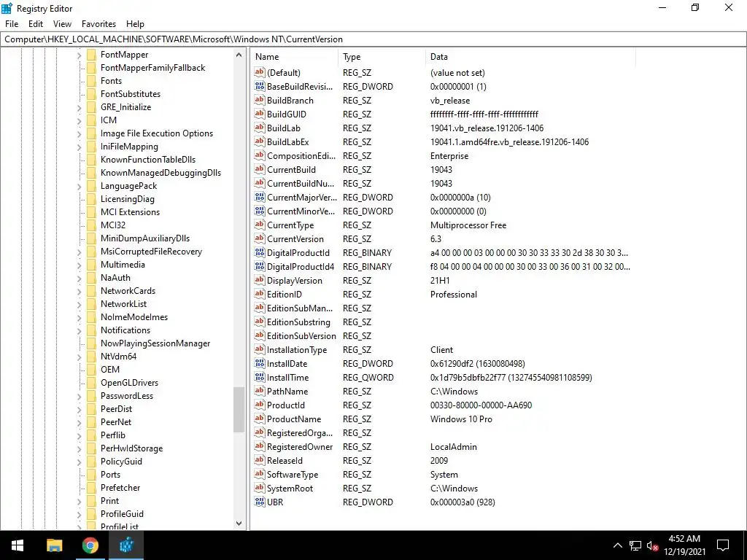Select the CurrentBuild value name

click(x=291, y=169)
